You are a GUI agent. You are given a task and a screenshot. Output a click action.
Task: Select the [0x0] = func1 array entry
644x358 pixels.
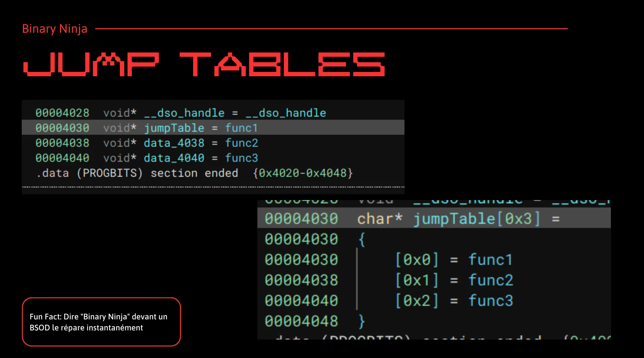[x=453, y=260]
